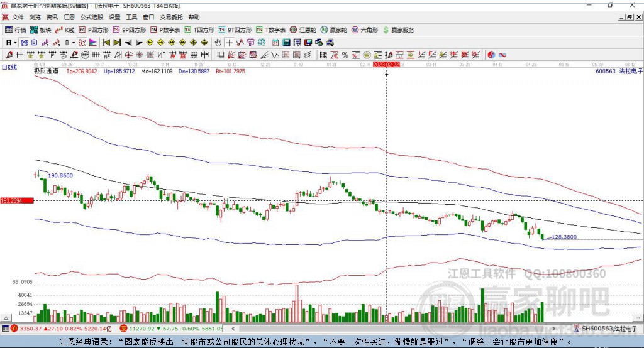Click the 深 index 11270.92 status entry
Image resolution: width=644 pixels, height=348 pixels.
(171, 329)
